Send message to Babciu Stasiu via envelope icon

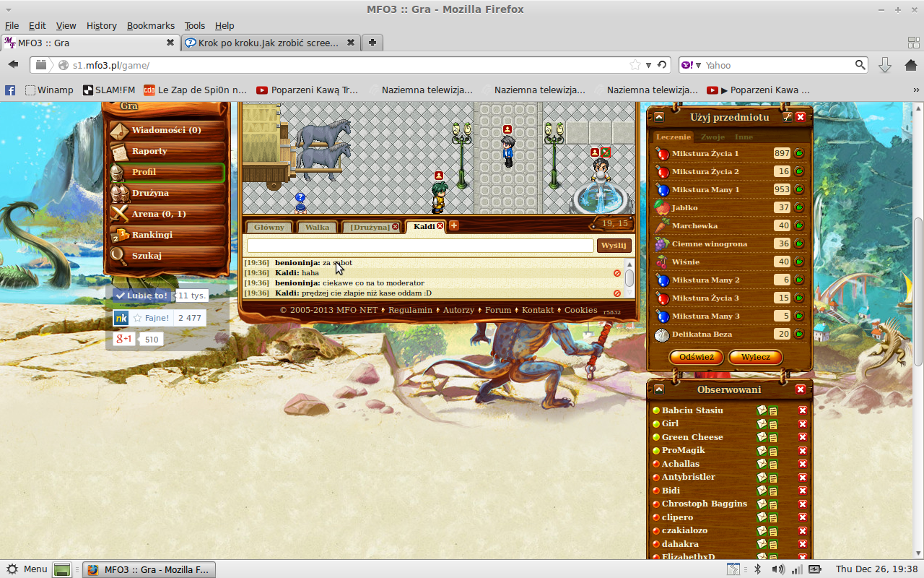point(762,410)
